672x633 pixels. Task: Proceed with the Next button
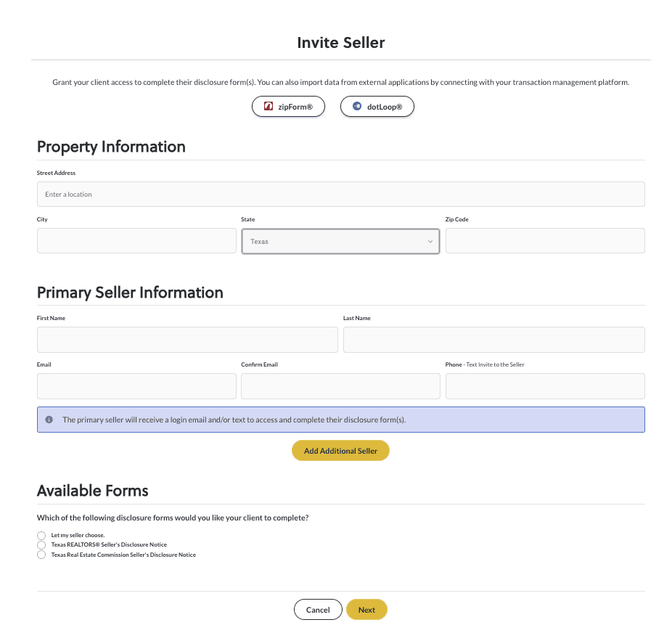[x=367, y=610]
